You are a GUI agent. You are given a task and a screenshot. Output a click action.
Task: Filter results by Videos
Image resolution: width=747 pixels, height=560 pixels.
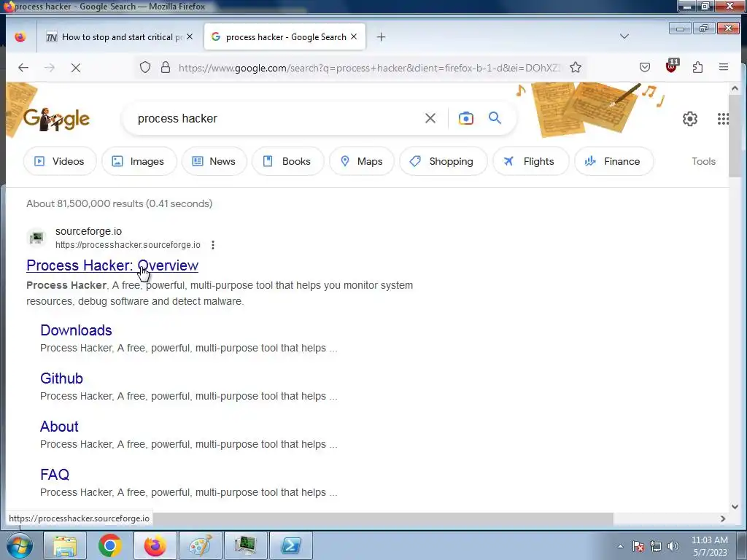point(60,161)
